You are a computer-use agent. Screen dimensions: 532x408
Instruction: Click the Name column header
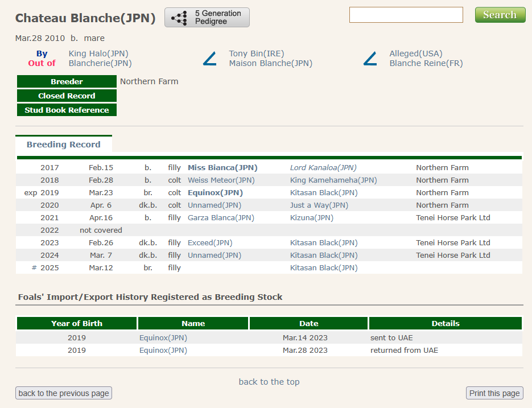(x=193, y=323)
